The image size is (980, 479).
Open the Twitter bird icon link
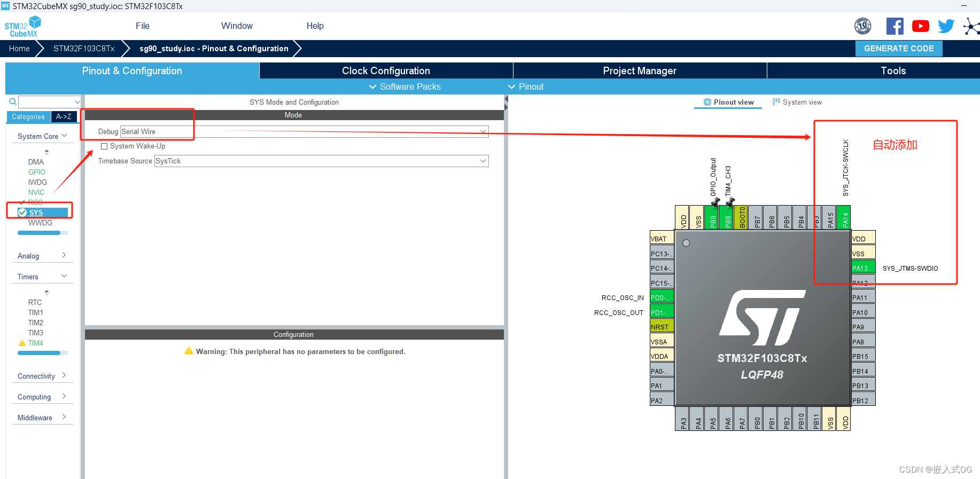(x=946, y=26)
